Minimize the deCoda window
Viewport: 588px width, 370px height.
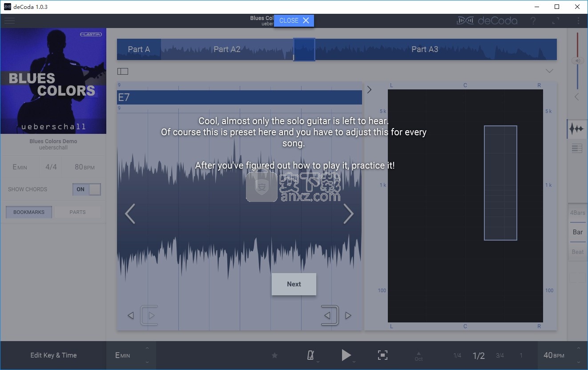[x=536, y=7]
